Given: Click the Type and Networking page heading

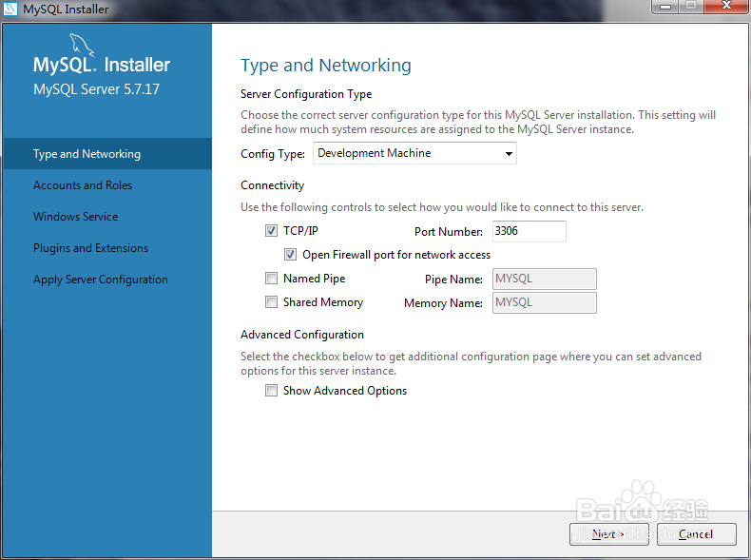Looking at the screenshot, I should (326, 66).
